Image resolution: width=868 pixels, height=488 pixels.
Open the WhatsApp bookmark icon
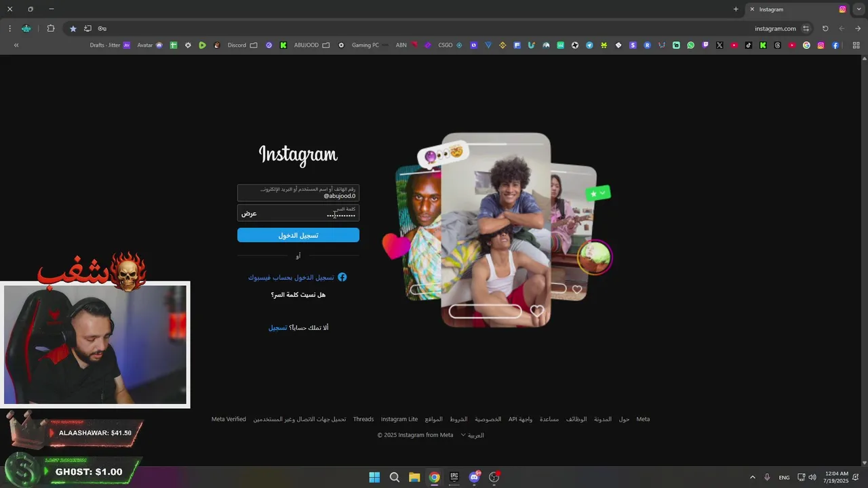point(691,45)
